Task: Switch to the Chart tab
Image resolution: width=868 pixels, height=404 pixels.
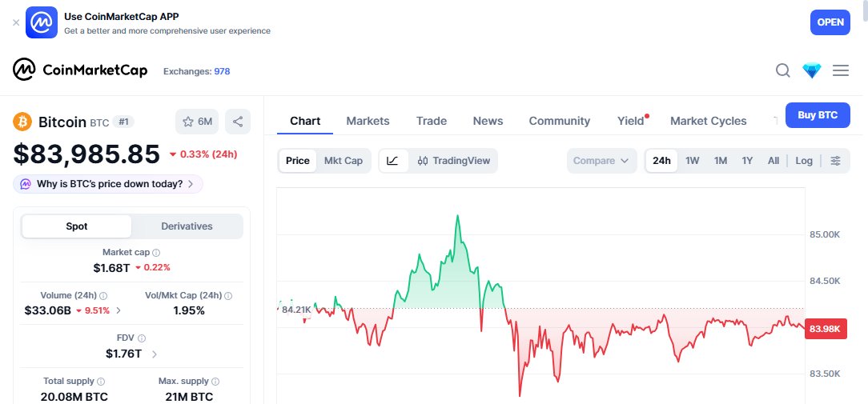Action: pos(305,121)
